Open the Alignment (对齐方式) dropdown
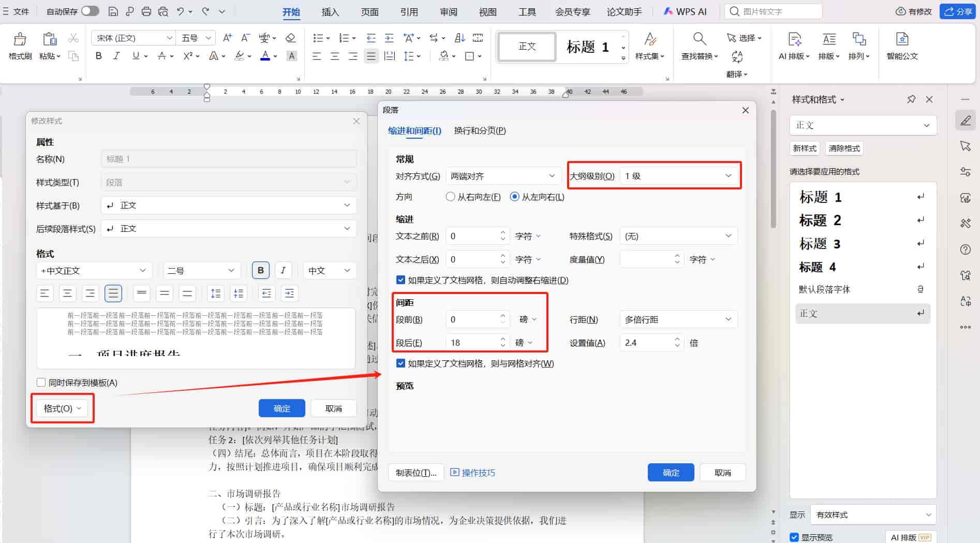The image size is (980, 543). pos(502,176)
